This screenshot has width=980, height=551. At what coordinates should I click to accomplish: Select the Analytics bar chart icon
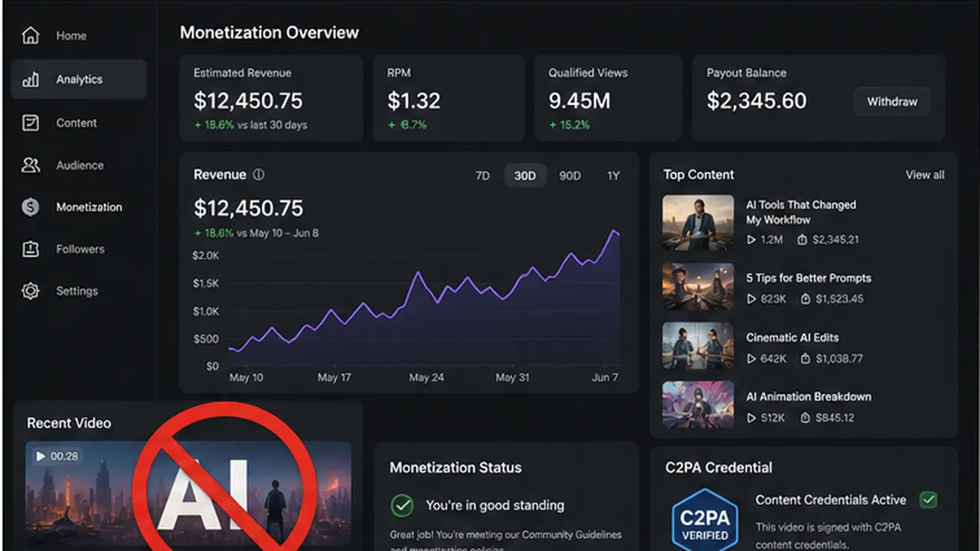[31, 80]
